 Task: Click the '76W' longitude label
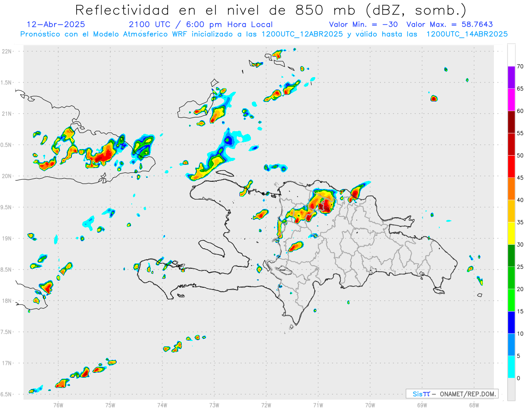58,405
